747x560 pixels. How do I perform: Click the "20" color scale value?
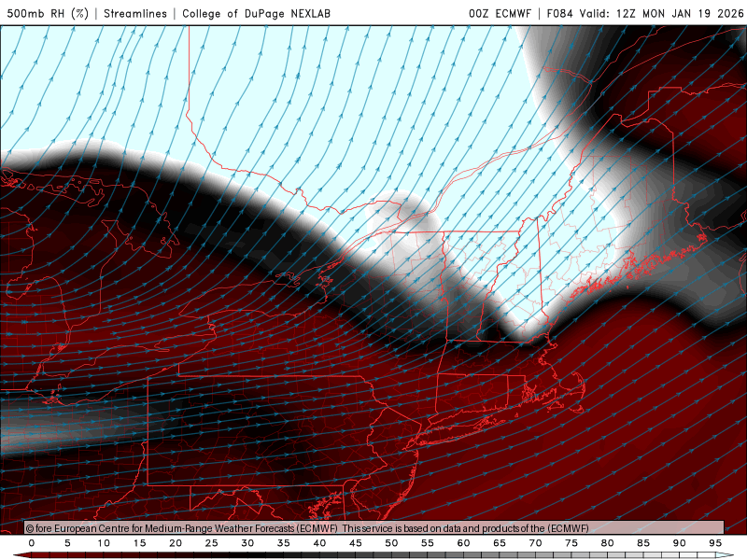(x=176, y=543)
